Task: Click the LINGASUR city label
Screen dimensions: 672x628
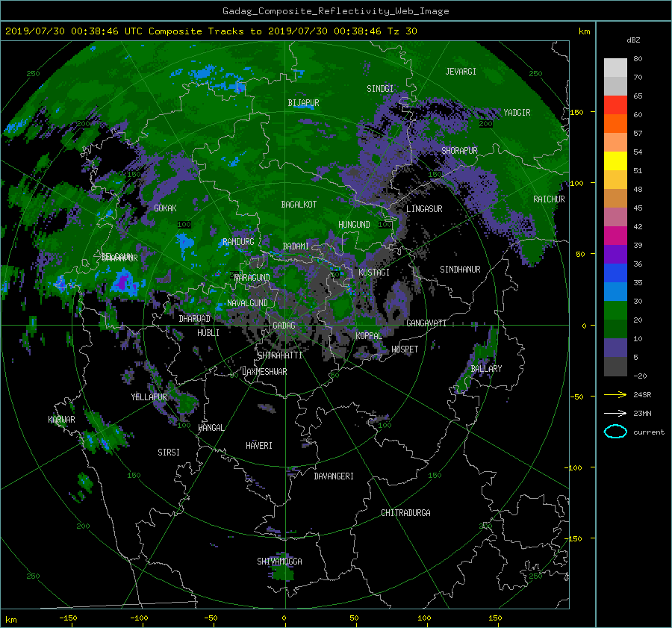Action: click(x=424, y=209)
